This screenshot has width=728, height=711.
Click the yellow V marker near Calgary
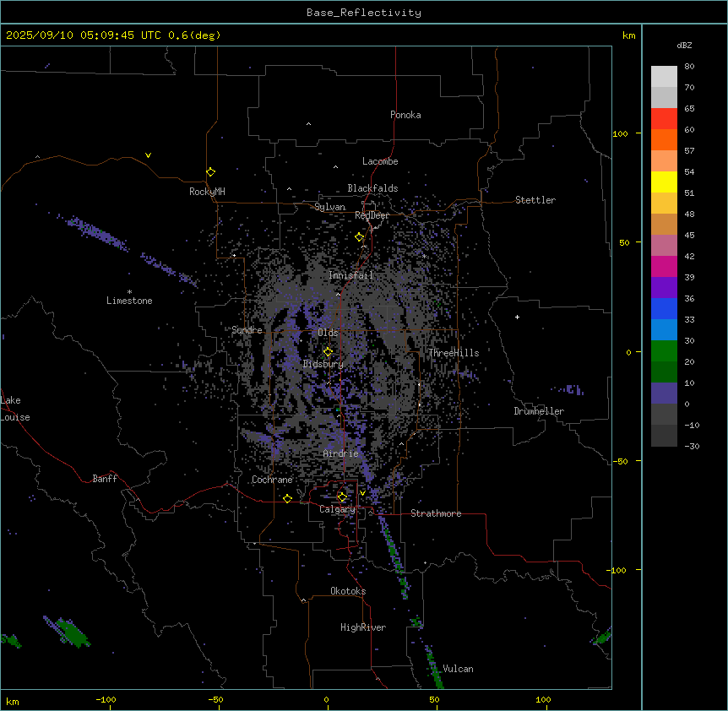(x=362, y=493)
